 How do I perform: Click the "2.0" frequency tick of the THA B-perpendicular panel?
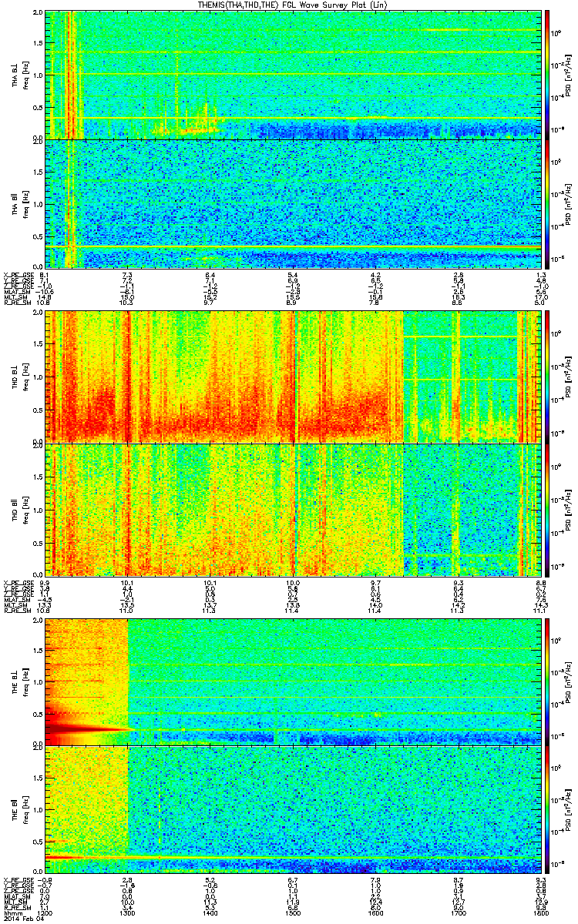(x=37, y=13)
